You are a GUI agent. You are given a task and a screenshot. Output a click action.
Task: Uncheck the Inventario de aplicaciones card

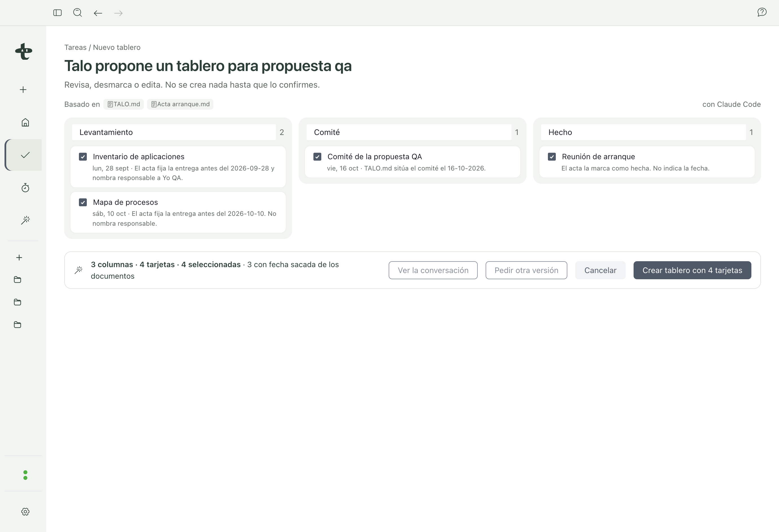click(83, 157)
